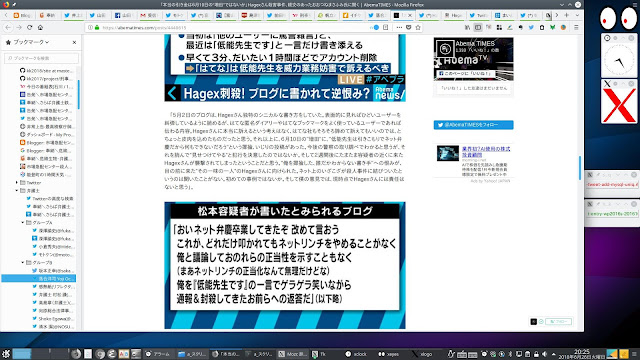Open page actions three-dot menu
This screenshot has height=360, width=640.
click(399, 27)
